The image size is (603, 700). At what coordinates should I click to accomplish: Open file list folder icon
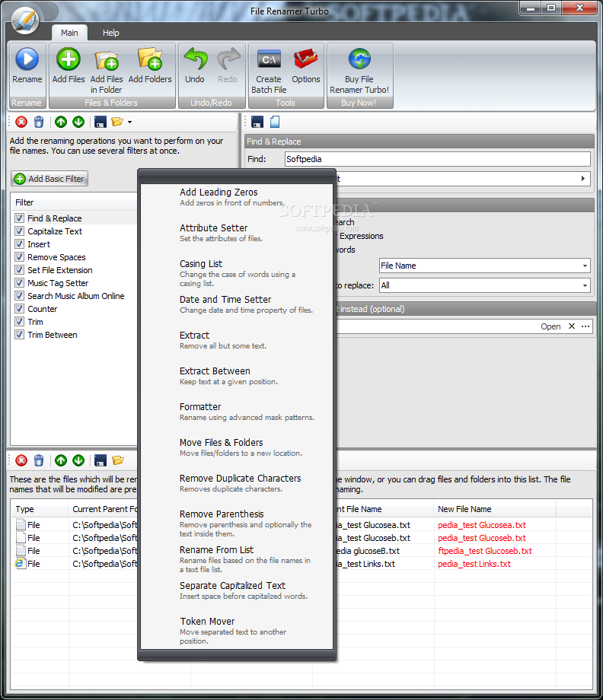pos(118,460)
